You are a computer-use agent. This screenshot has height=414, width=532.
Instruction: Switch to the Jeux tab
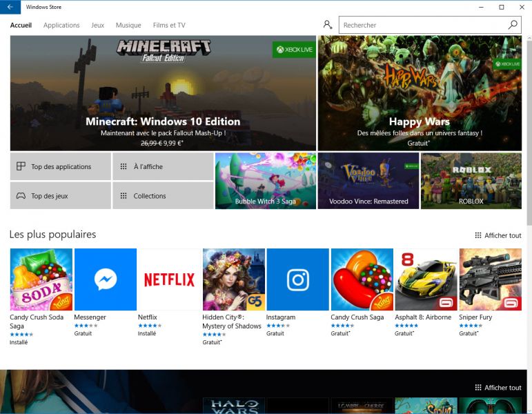click(98, 25)
